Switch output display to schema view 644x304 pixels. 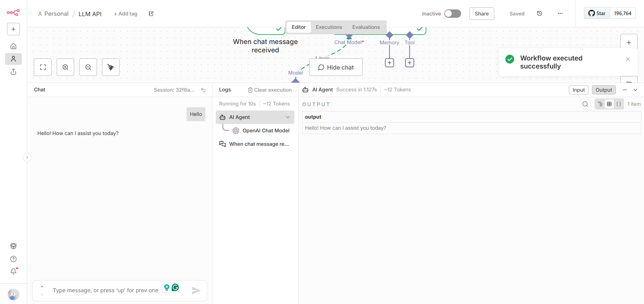(600, 104)
